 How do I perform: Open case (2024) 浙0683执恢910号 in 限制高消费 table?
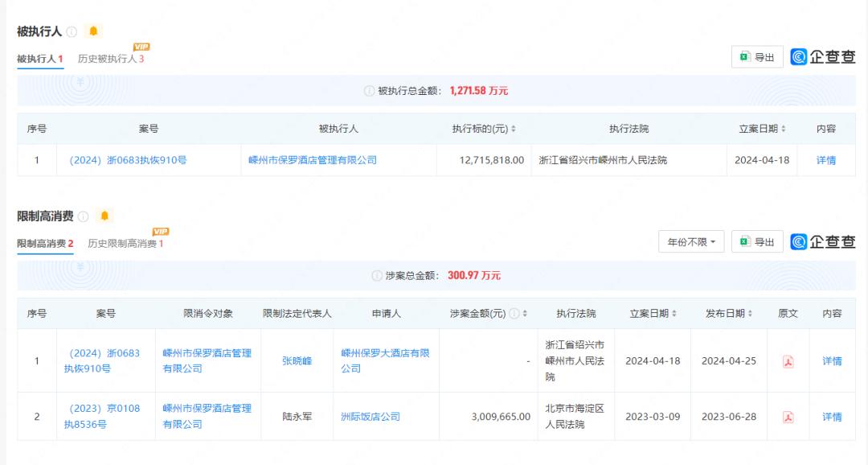pyautogui.click(x=102, y=360)
